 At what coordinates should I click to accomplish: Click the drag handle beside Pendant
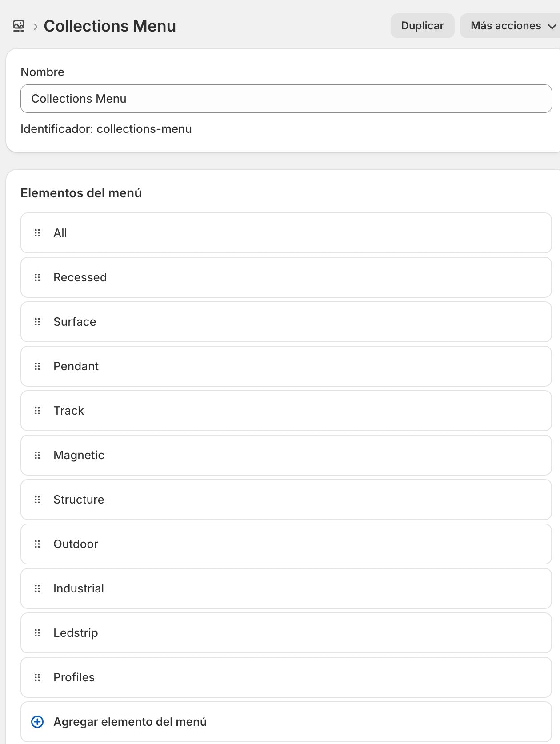click(37, 366)
